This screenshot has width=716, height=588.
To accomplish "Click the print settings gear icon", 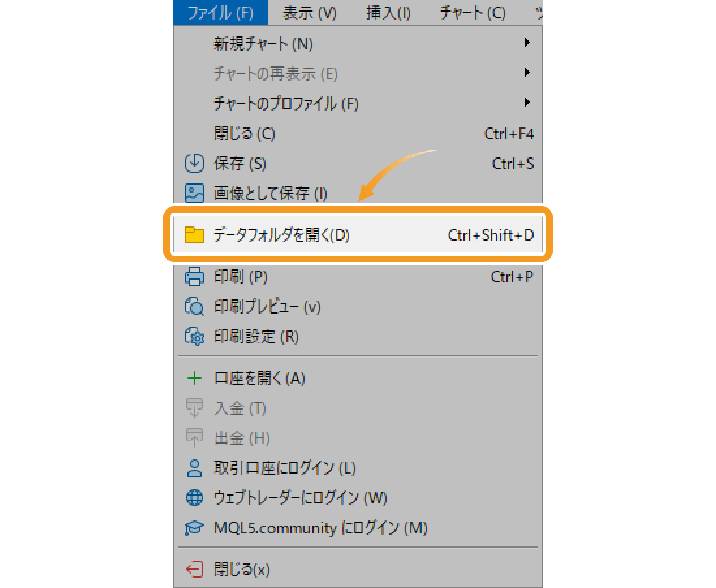I will tap(195, 337).
